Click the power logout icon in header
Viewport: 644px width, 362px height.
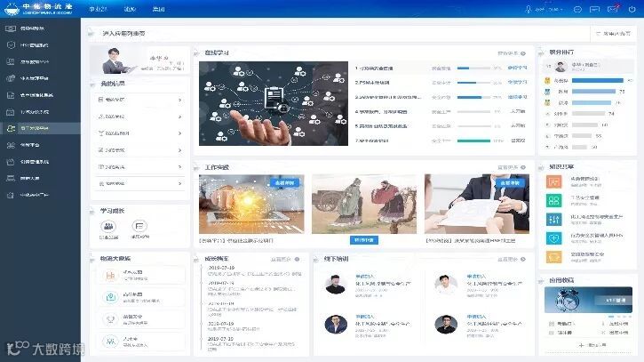coord(632,9)
